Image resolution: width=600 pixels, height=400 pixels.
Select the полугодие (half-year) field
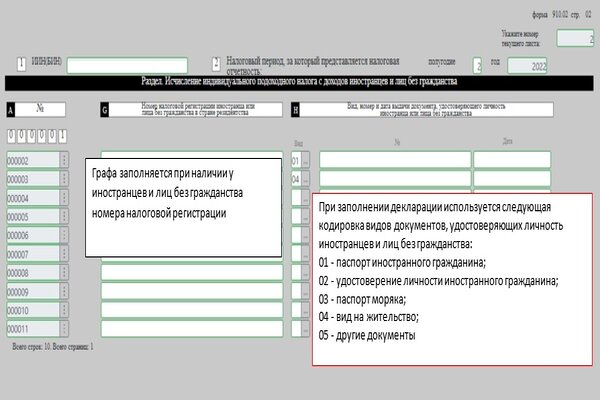coord(478,66)
